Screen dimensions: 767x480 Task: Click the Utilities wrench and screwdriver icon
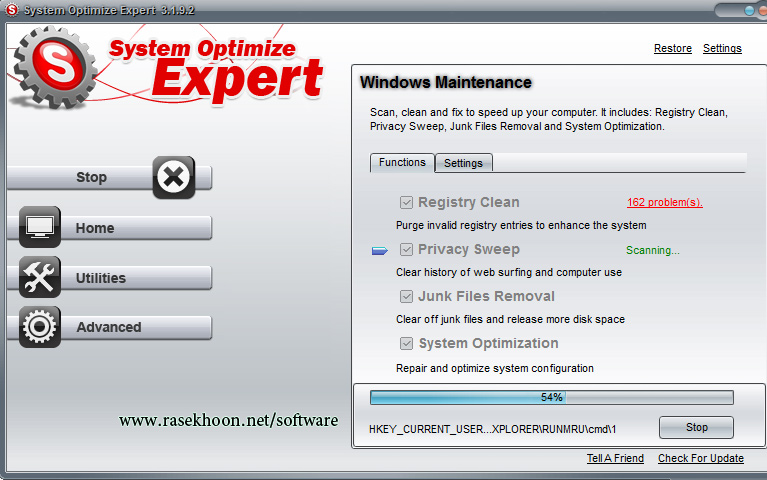pyautogui.click(x=40, y=277)
